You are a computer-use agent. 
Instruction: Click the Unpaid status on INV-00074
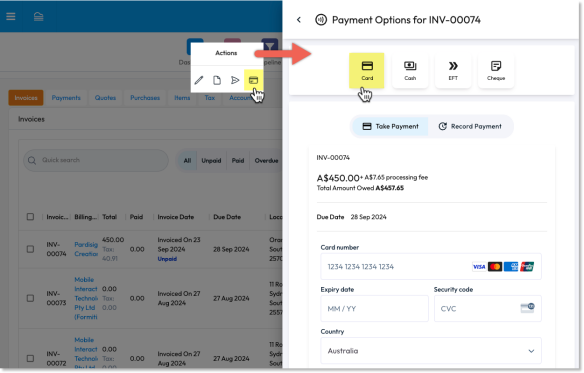coord(167,259)
